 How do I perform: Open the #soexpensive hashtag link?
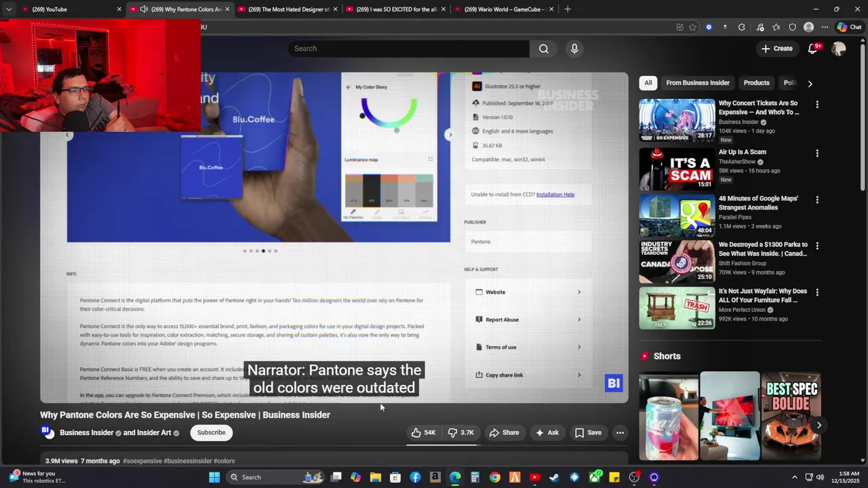point(142,461)
